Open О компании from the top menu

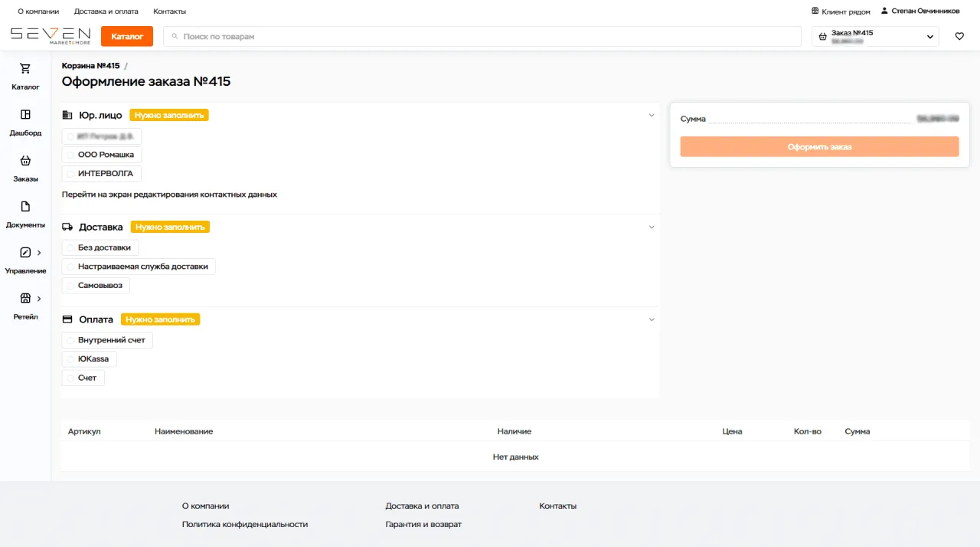(x=38, y=11)
